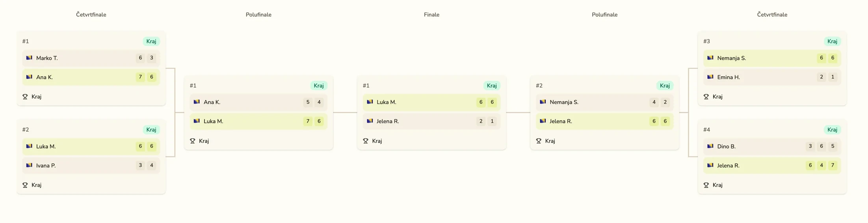Click the flag icon next to Emina H.
Screen dimensions: 868x223
[710, 77]
